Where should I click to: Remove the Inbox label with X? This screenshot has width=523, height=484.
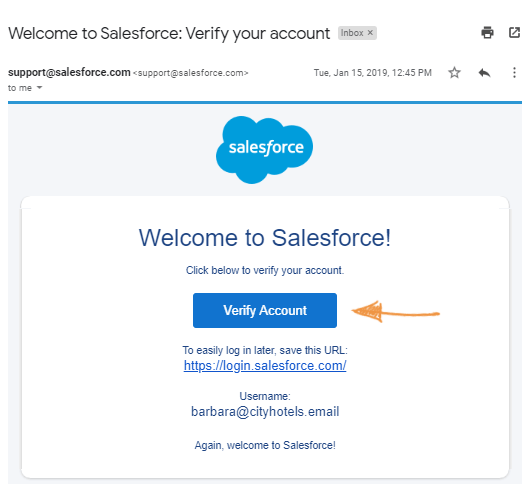[370, 33]
